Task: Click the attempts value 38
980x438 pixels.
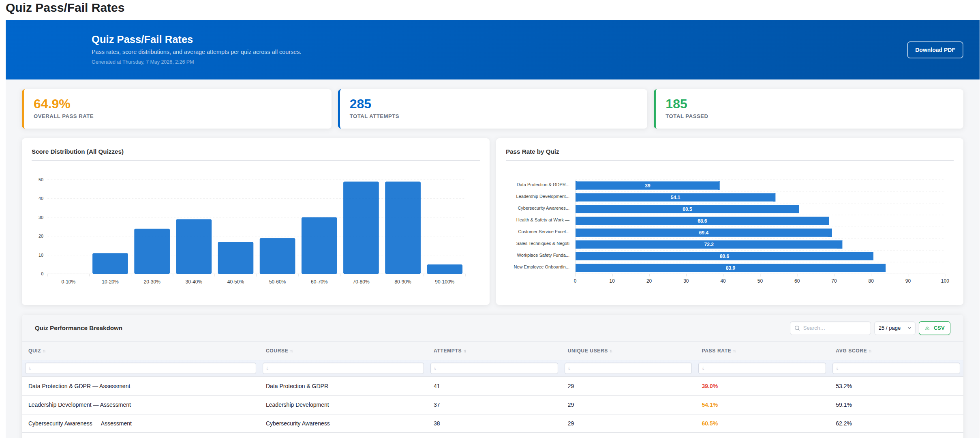Action: coord(437,423)
